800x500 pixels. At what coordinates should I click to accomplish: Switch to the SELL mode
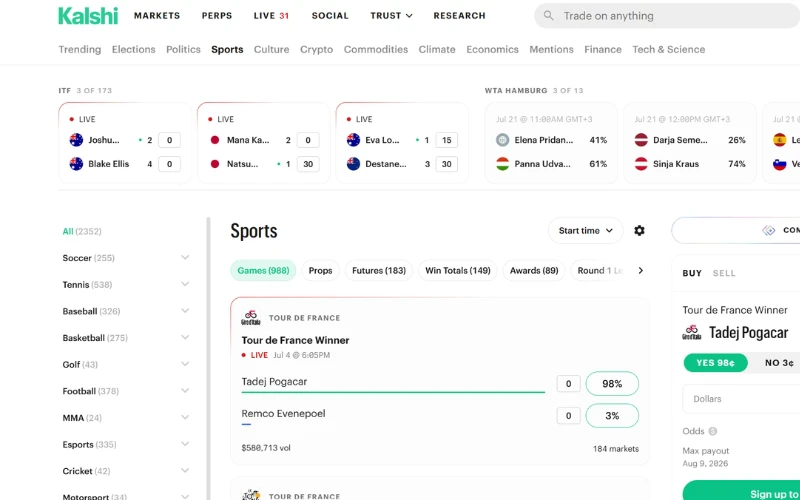724,273
